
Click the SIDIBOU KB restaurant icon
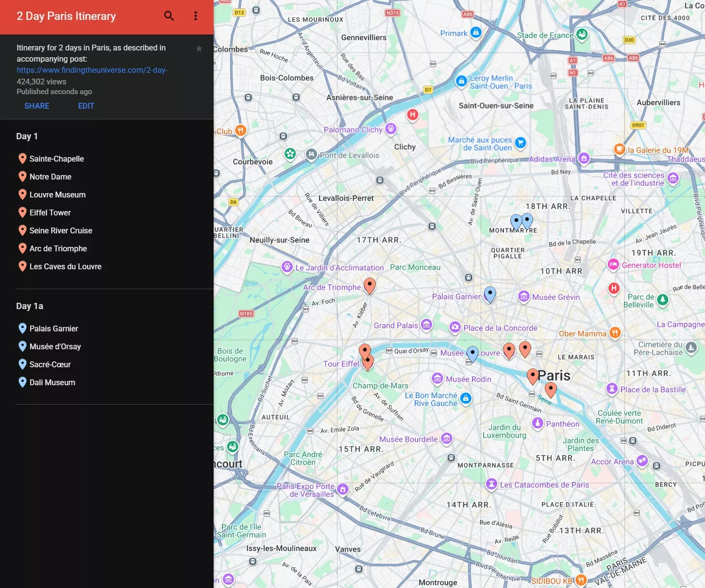click(581, 580)
